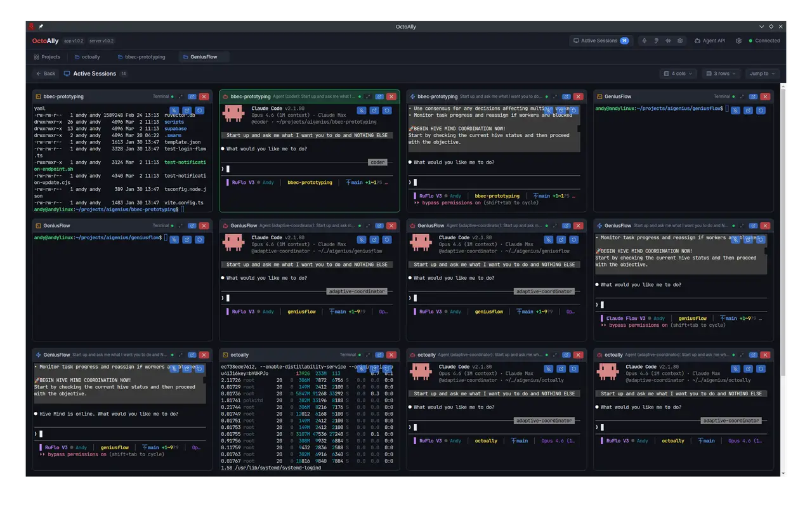Click '/usr/lib/systemd/systemd-logind' in octoally terminal
The height and width of the screenshot is (507, 812).
[x=277, y=468]
